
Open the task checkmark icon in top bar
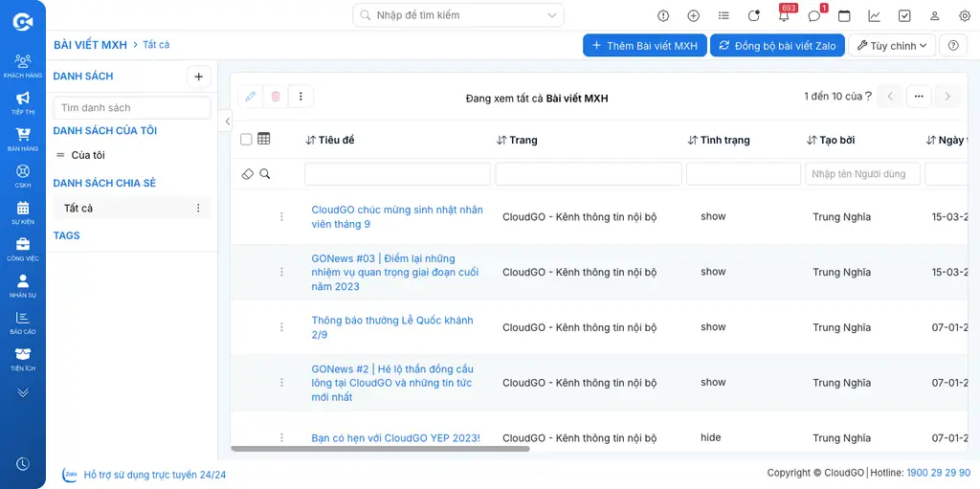(x=904, y=15)
